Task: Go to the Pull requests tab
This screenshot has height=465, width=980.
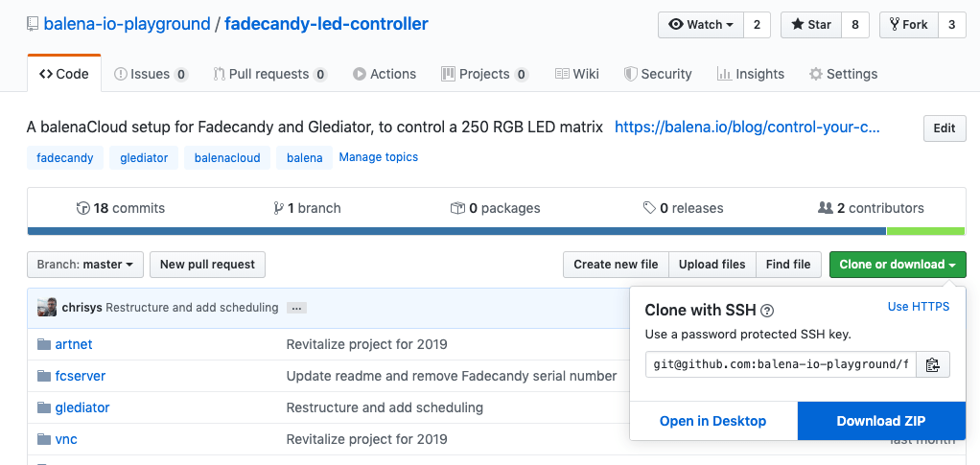Action: click(x=269, y=74)
